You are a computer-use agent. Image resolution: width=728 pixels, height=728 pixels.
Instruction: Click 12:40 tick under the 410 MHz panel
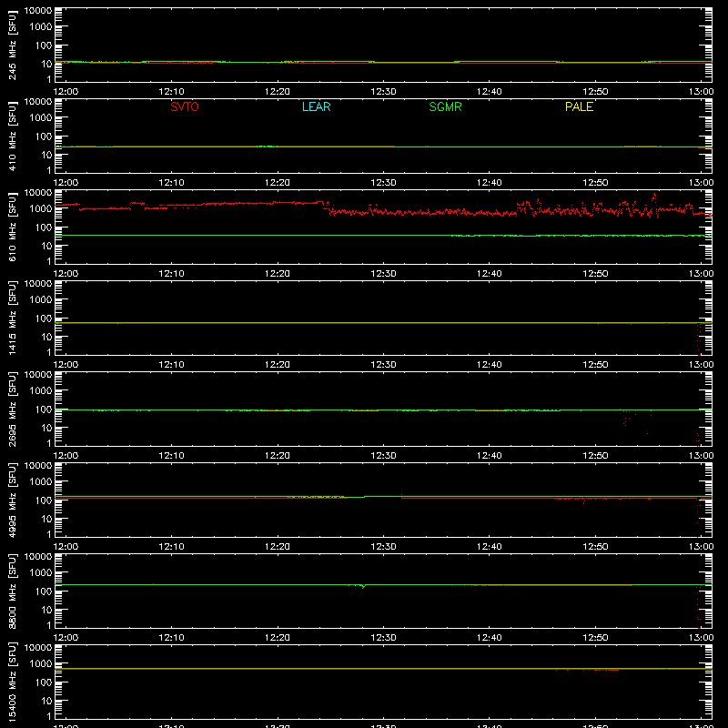(490, 183)
